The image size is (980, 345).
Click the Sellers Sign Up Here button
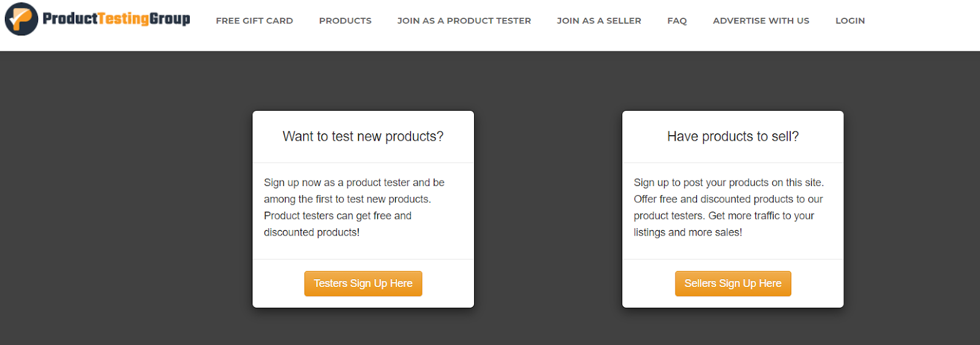tap(733, 284)
